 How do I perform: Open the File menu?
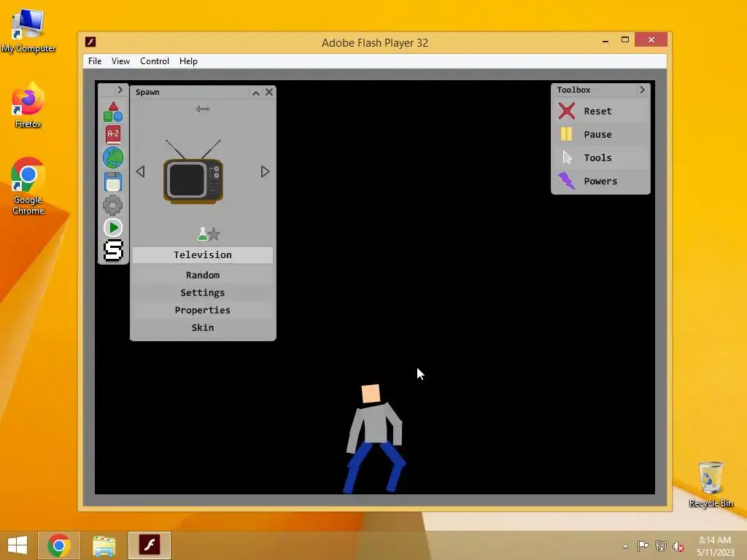[95, 61]
